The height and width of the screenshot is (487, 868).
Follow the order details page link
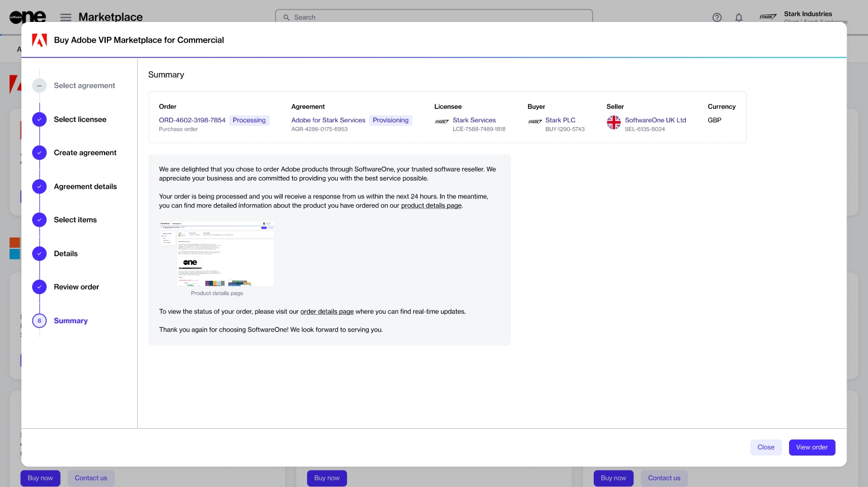(327, 311)
